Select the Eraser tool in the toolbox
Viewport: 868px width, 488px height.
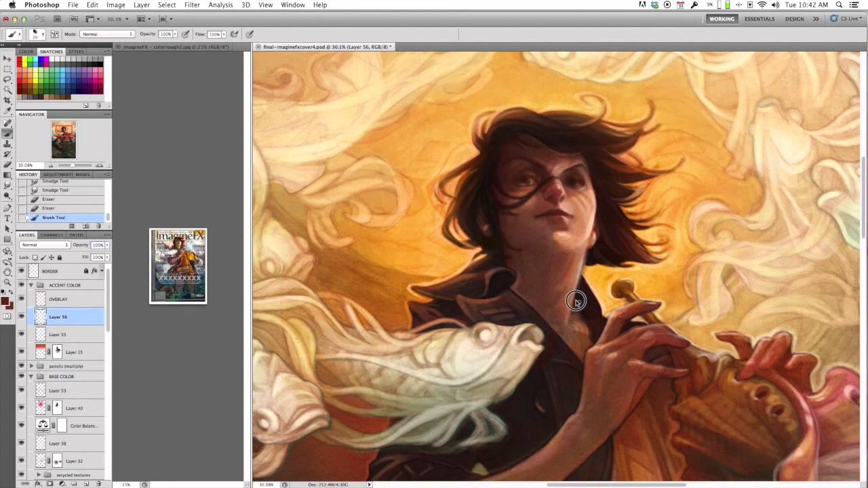[x=7, y=165]
